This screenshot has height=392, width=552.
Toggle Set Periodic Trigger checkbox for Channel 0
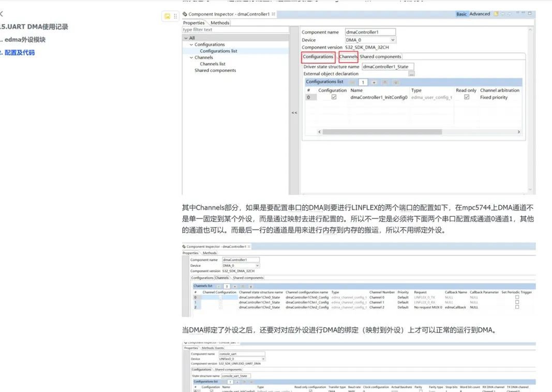[517, 297]
